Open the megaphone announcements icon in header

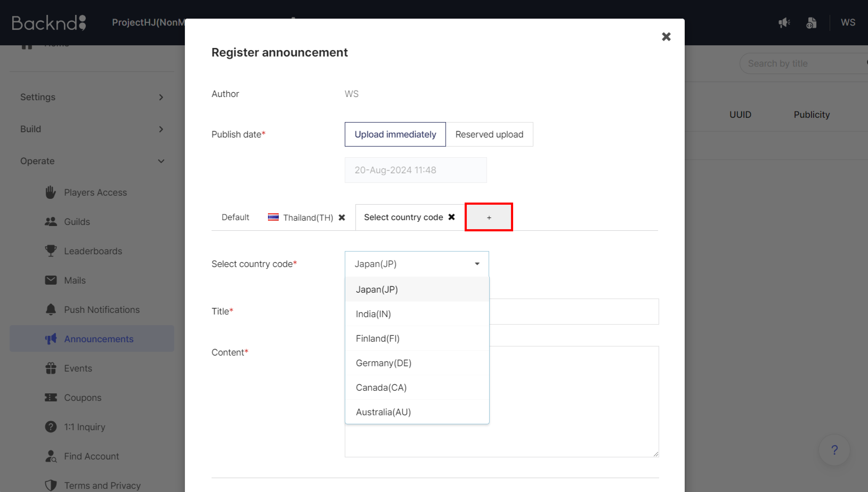coord(784,23)
